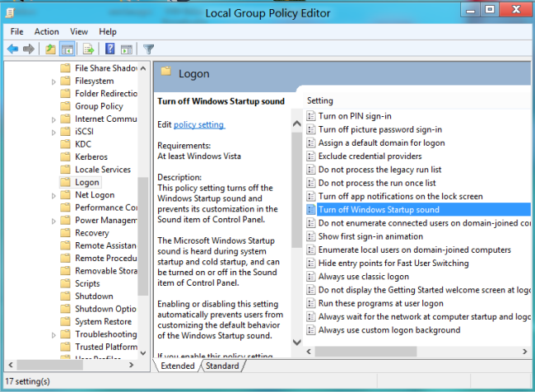Viewport: 535px width, 392px height.
Task: Open the policy setting link
Action: click(x=199, y=124)
